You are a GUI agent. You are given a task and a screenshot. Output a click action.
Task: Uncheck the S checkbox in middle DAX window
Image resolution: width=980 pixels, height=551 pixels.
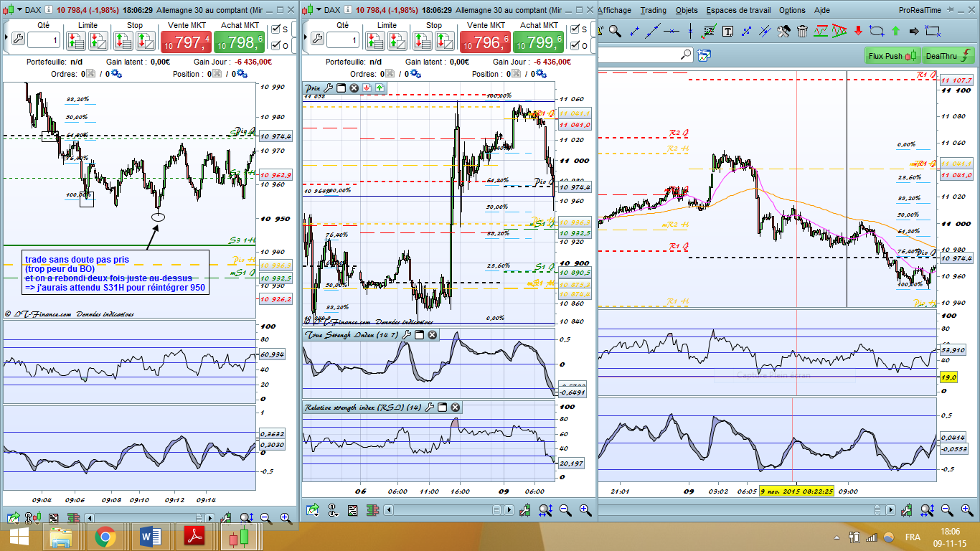point(575,29)
